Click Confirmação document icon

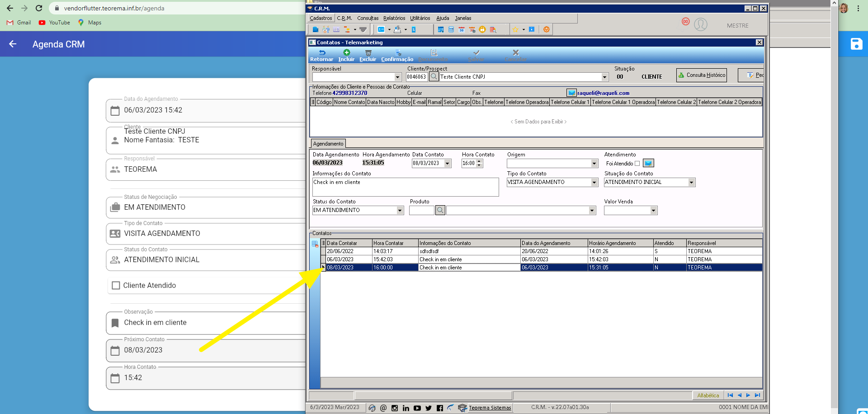click(398, 53)
